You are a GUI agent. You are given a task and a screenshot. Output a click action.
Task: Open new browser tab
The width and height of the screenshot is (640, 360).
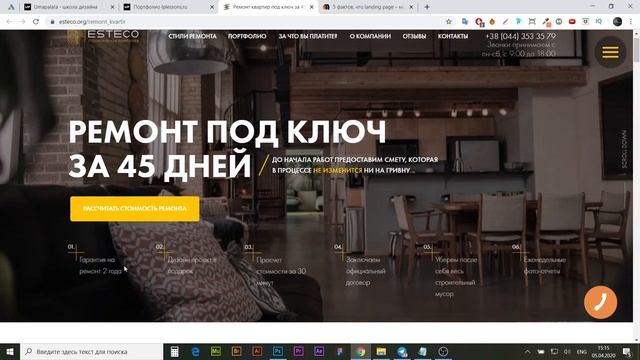point(427,7)
